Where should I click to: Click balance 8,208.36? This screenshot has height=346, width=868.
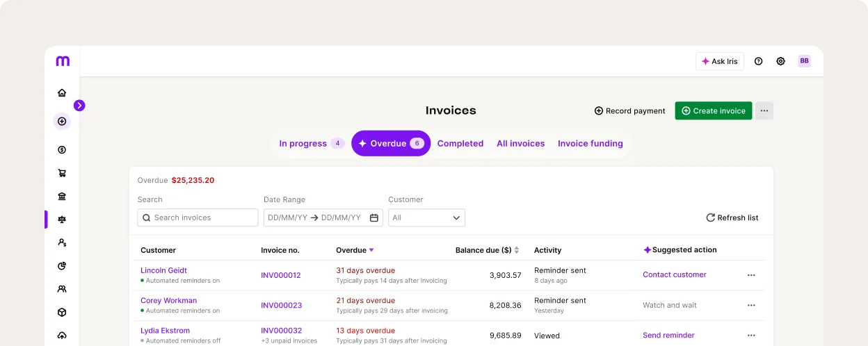tap(505, 305)
